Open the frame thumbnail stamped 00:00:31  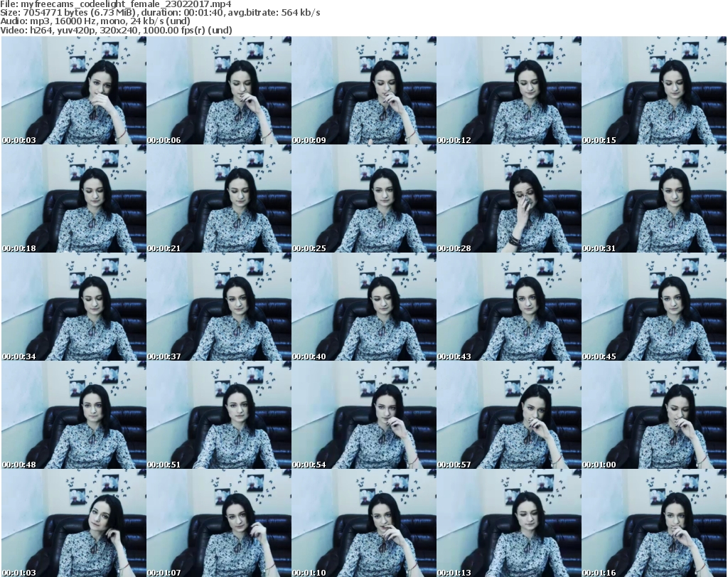point(654,198)
